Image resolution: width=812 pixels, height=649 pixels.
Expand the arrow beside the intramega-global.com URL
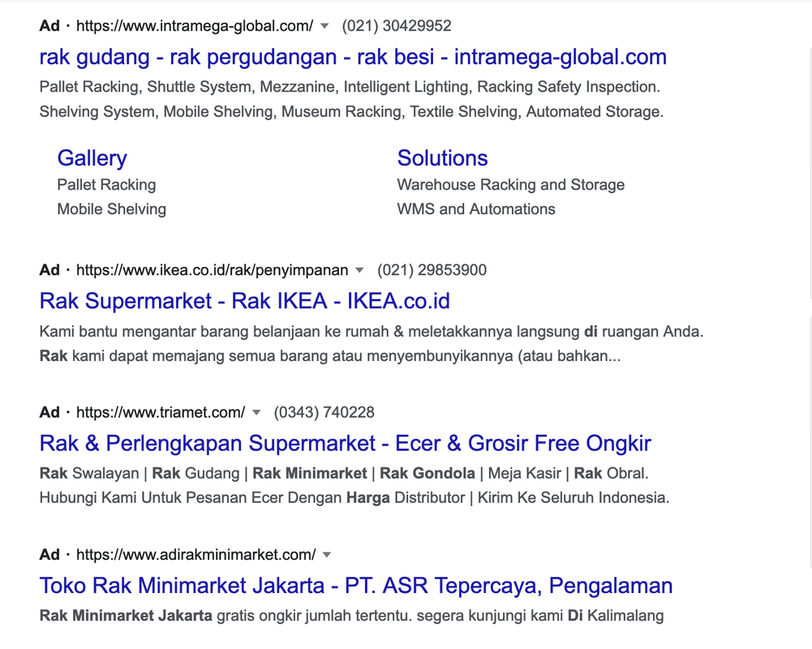pyautogui.click(x=324, y=26)
